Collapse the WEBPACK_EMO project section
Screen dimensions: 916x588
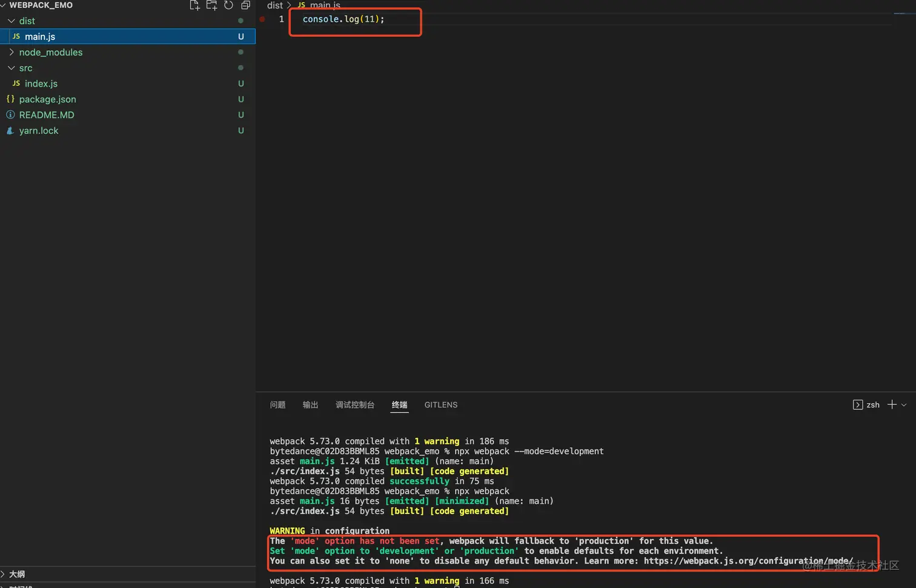3,5
